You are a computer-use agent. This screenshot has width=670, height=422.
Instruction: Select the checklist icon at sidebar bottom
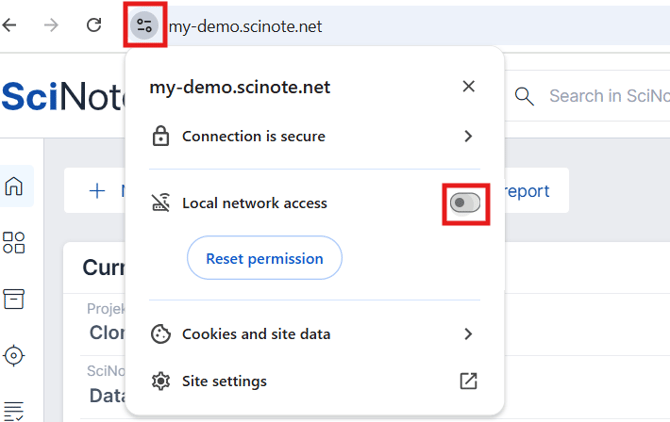click(x=14, y=409)
